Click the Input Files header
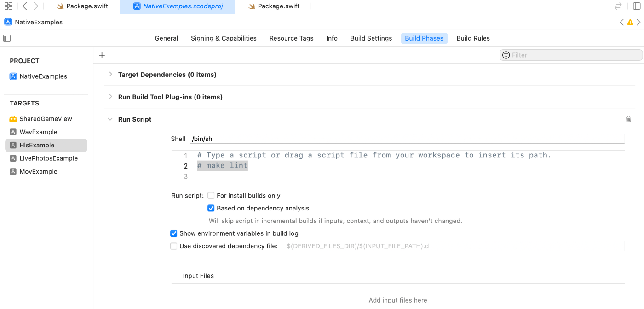The height and width of the screenshot is (309, 644). point(198,276)
